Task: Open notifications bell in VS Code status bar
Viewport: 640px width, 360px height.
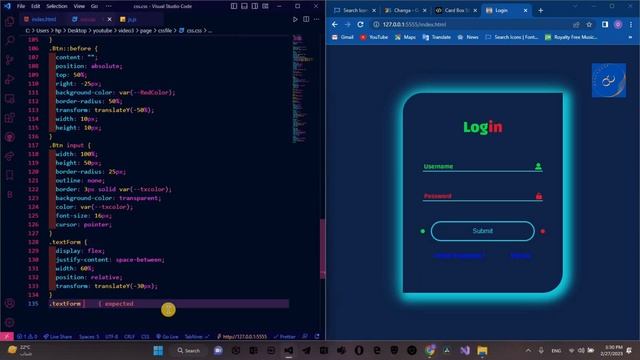Action: (317, 336)
